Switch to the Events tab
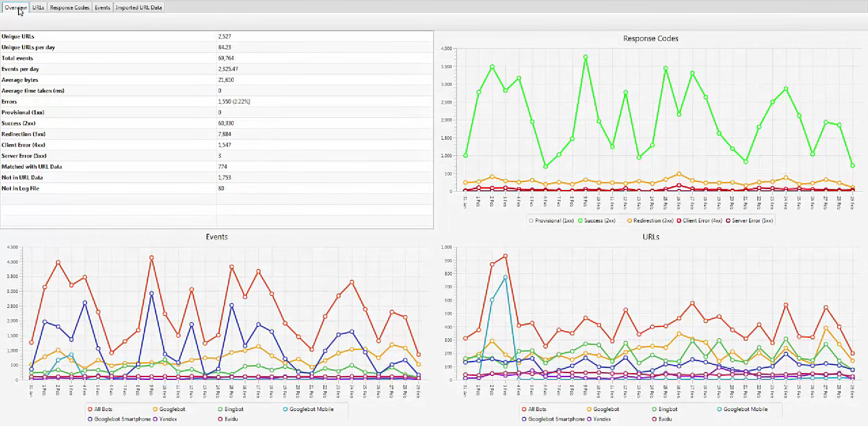The width and height of the screenshot is (868, 426). point(102,7)
